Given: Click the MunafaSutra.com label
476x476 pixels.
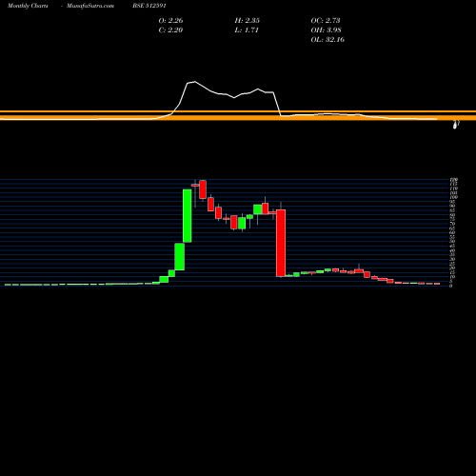Looking at the screenshot, I should coord(90,6).
